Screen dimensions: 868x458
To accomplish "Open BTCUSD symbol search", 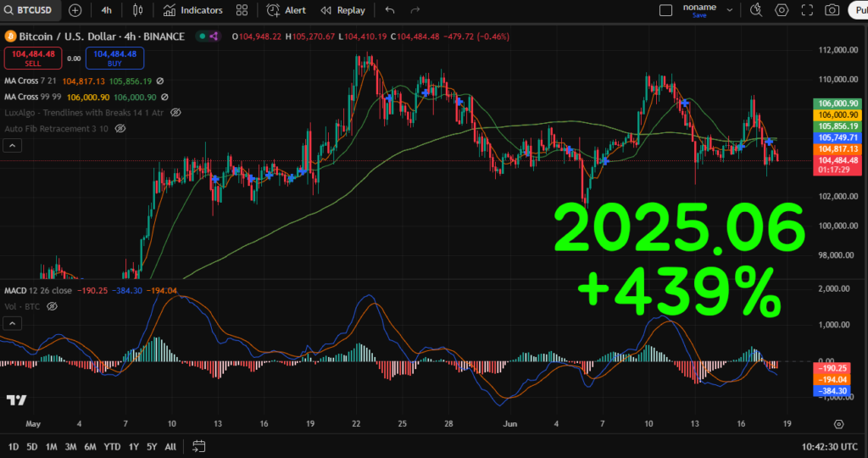I will (28, 10).
